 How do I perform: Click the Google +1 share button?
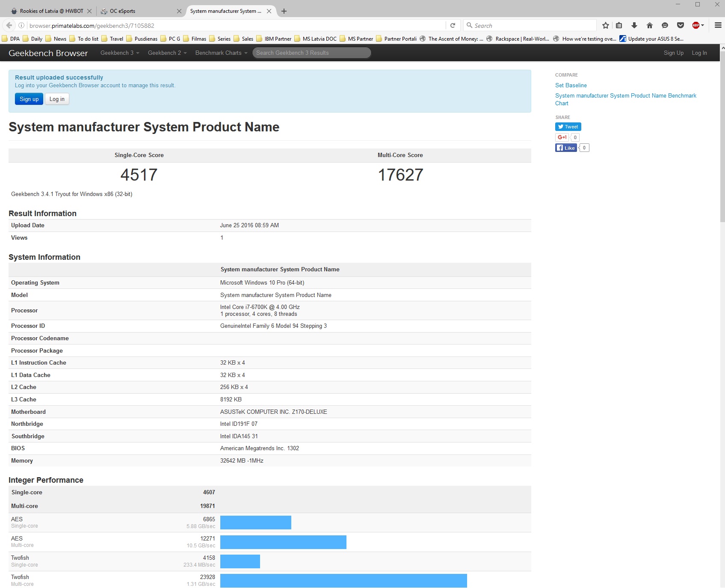click(562, 137)
